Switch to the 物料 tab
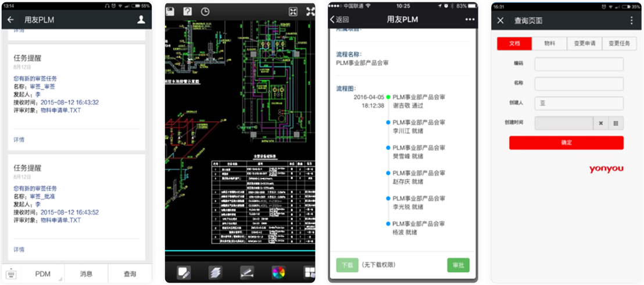 click(549, 44)
